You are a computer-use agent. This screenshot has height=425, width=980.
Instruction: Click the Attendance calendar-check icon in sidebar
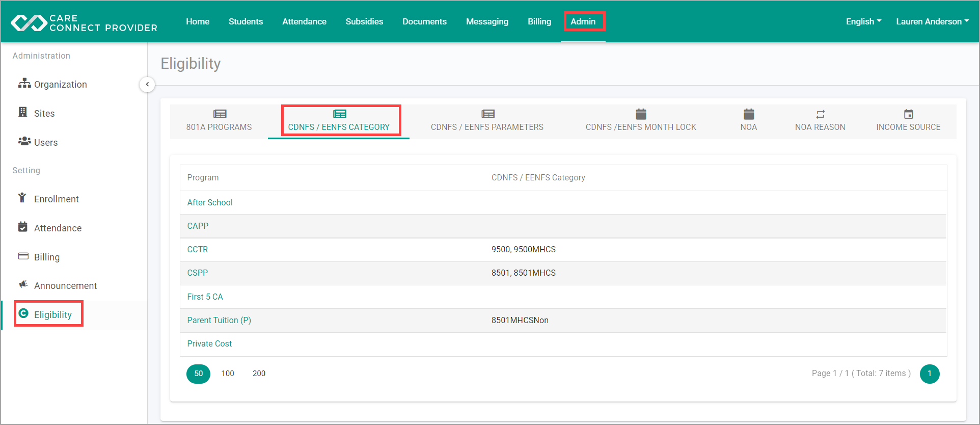tap(23, 227)
